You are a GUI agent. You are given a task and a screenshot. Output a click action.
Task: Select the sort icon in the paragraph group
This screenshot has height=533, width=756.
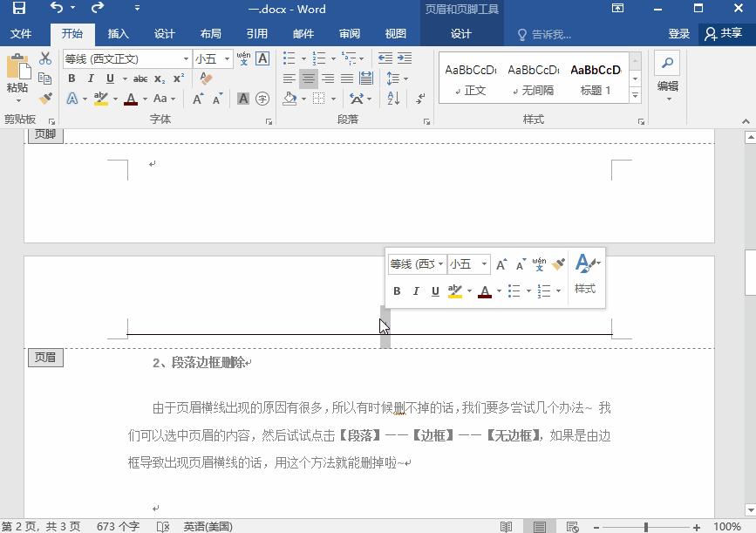pyautogui.click(x=392, y=98)
